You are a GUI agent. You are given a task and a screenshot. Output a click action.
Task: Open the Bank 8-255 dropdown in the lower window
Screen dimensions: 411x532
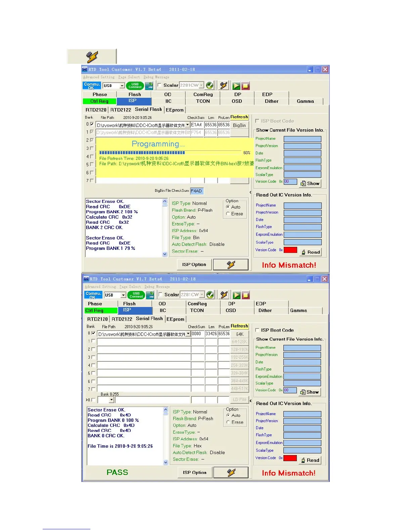point(112,400)
